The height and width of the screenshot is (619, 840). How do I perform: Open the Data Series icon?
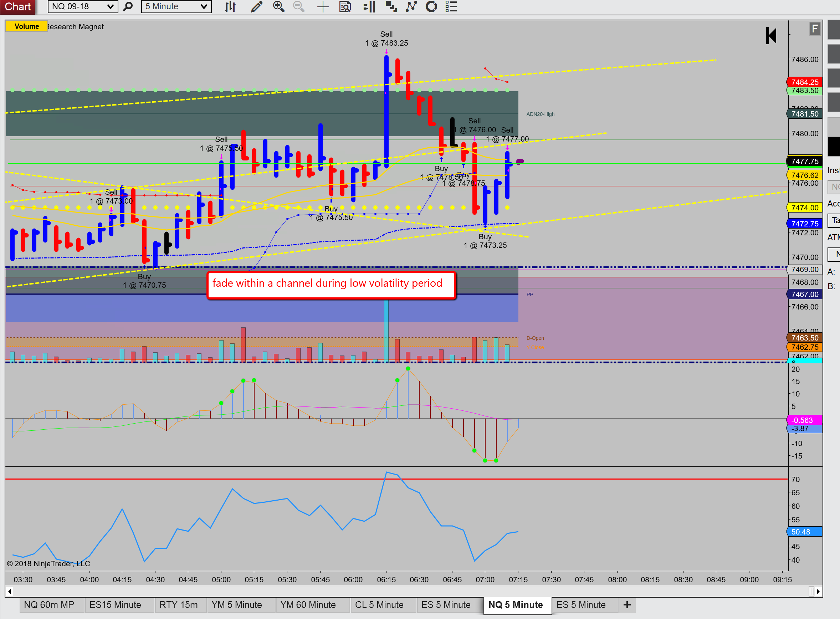click(x=391, y=7)
